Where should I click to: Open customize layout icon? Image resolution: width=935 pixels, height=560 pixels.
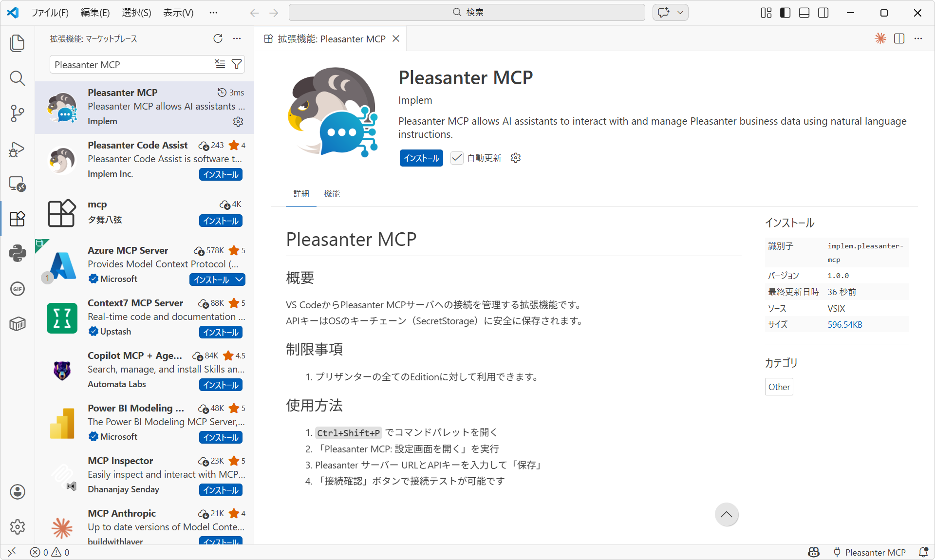[x=766, y=13]
